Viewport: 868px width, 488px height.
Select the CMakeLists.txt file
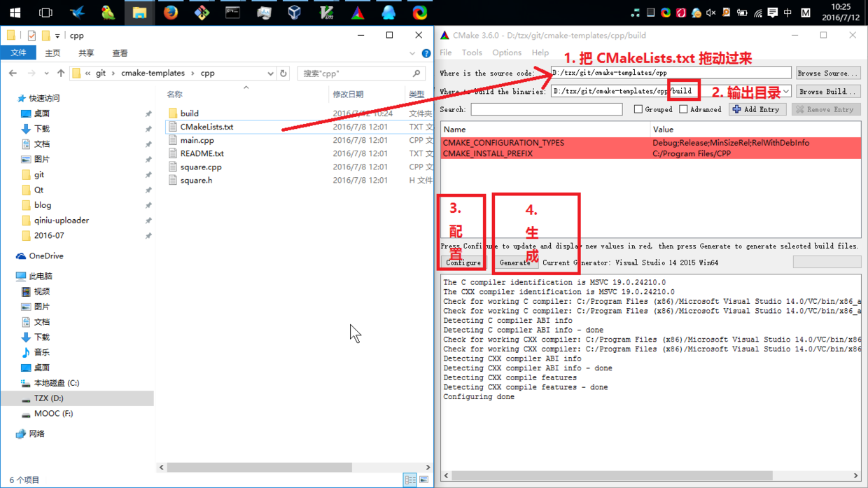206,127
